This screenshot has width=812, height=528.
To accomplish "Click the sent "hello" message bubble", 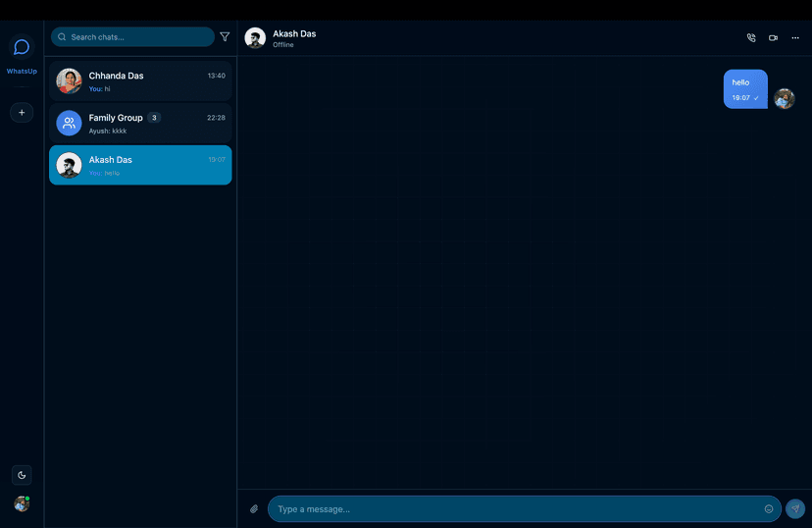I will 745,88.
